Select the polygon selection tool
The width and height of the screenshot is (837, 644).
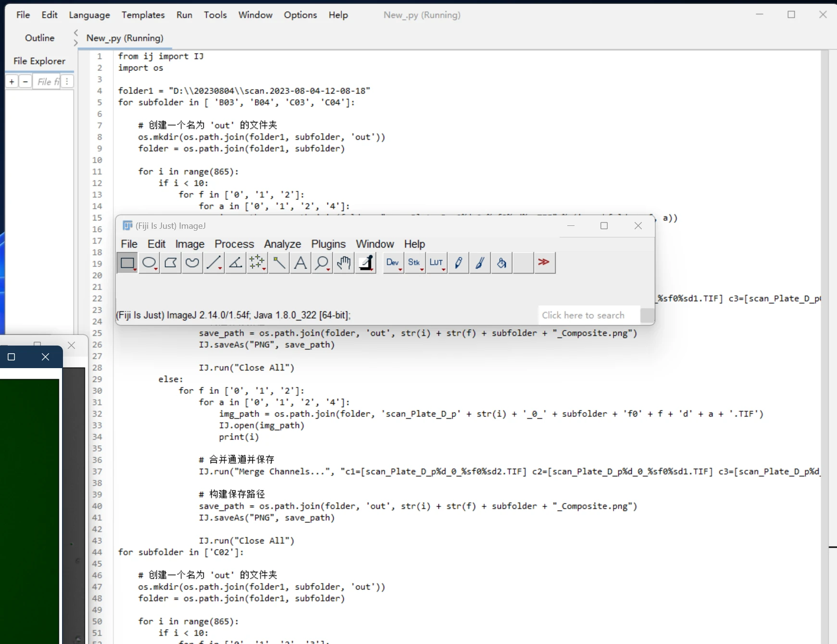click(170, 263)
